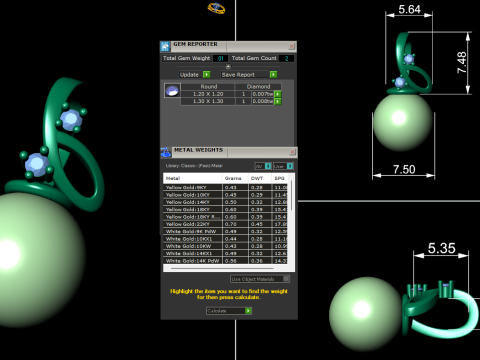
Task: Close the Metal Weights panel
Action: (x=292, y=152)
